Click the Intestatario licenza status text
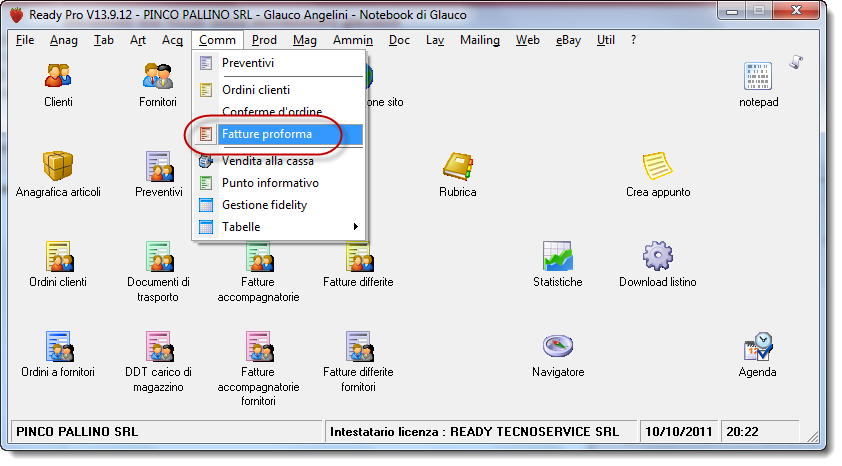This screenshot has height=466, width=842. click(x=474, y=432)
